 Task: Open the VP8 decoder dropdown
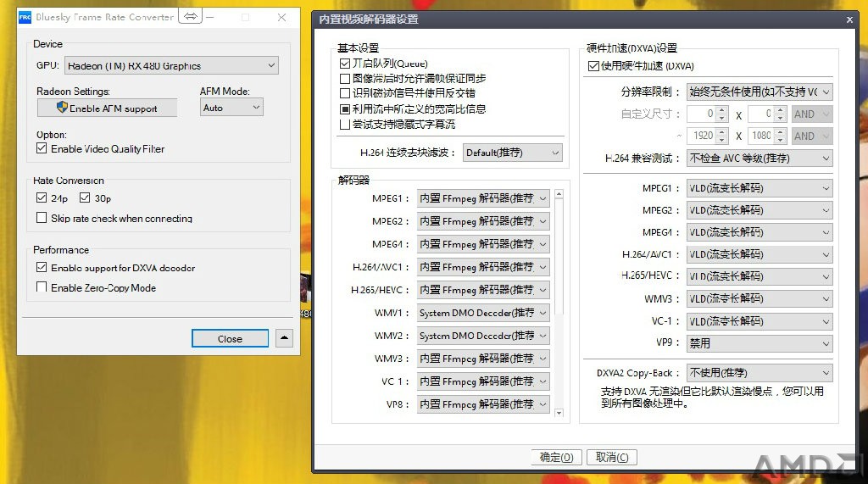click(482, 404)
